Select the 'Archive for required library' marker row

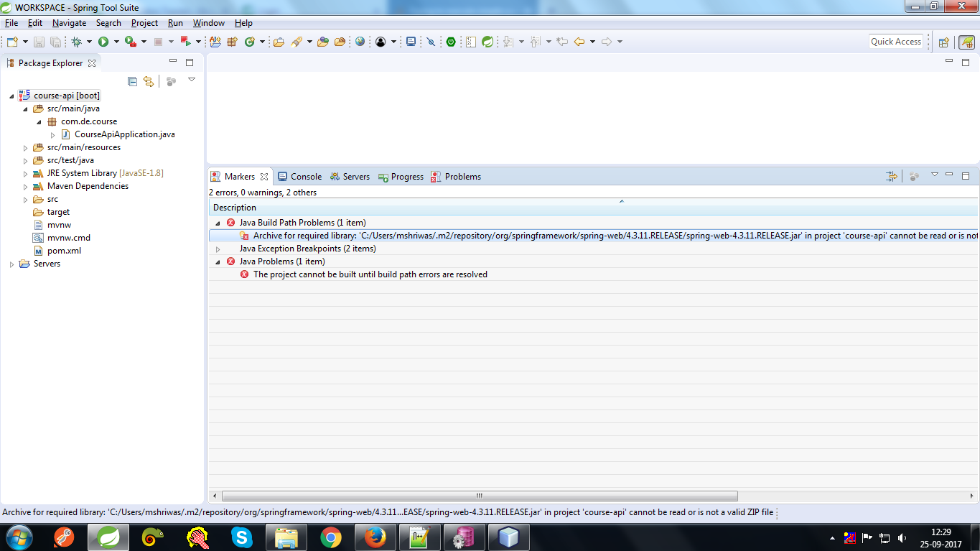coord(594,236)
